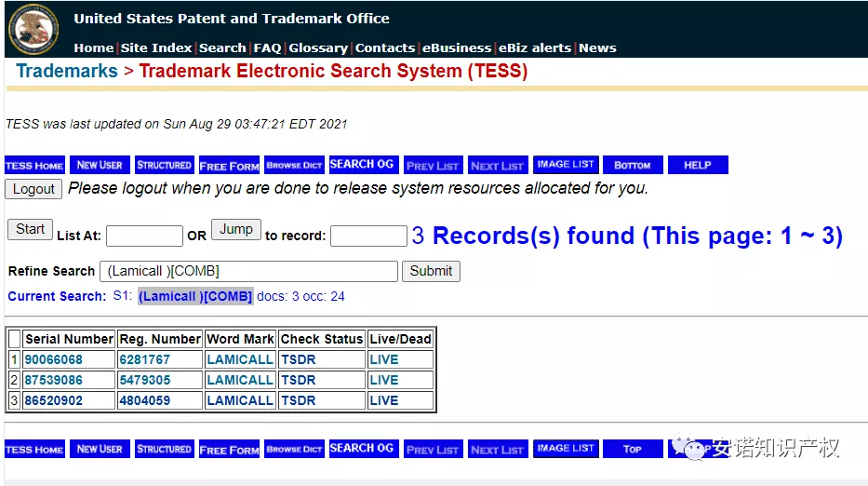This screenshot has height=486, width=868.
Task: Open the Help button in top toolbar
Action: (x=698, y=165)
